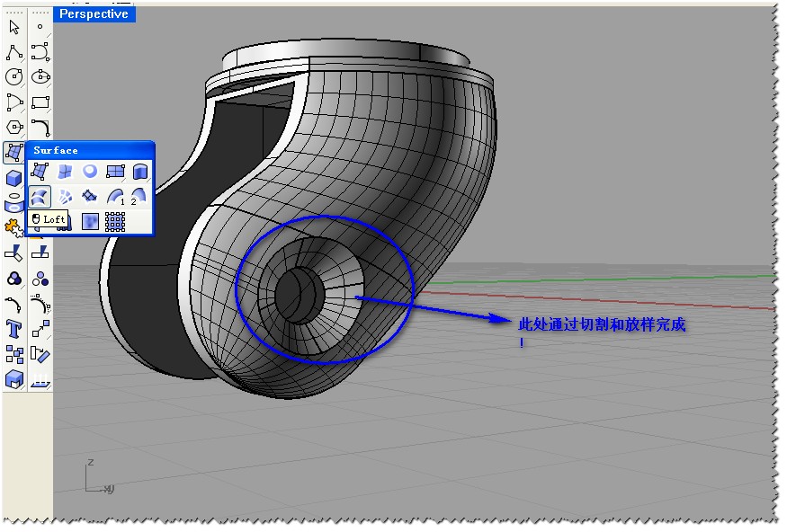787x532 pixels.
Task: Activate the Text object tool
Action: 14,330
